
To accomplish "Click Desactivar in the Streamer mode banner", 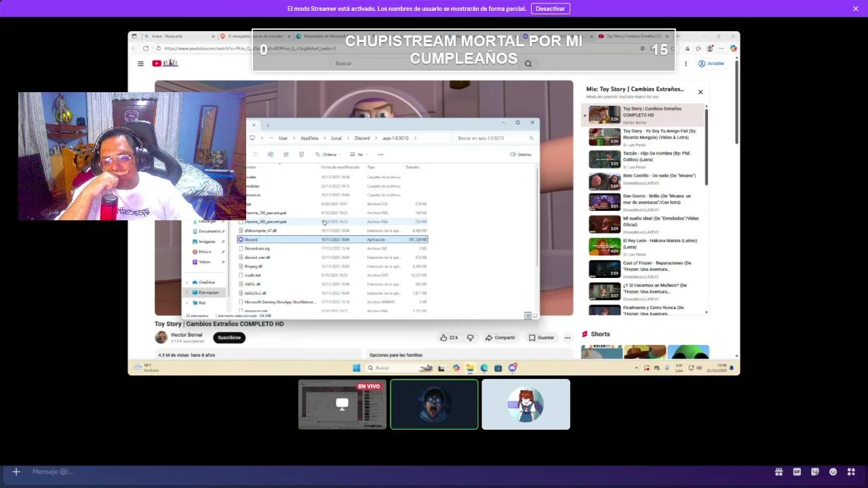I will [x=551, y=9].
